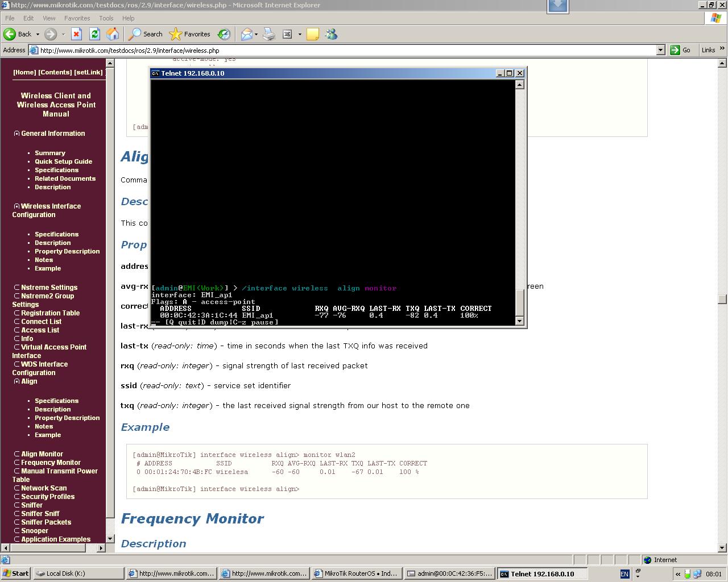Expand the Links toolbar chevron

tap(722, 48)
